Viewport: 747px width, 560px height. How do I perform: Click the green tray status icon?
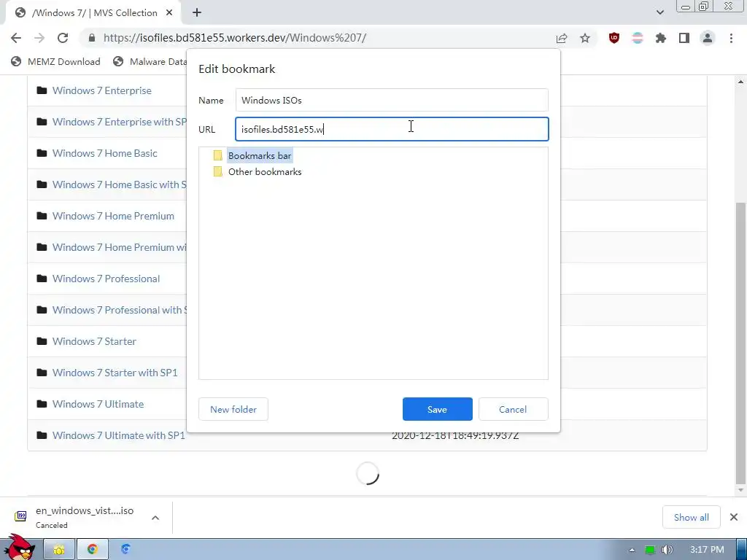click(650, 550)
